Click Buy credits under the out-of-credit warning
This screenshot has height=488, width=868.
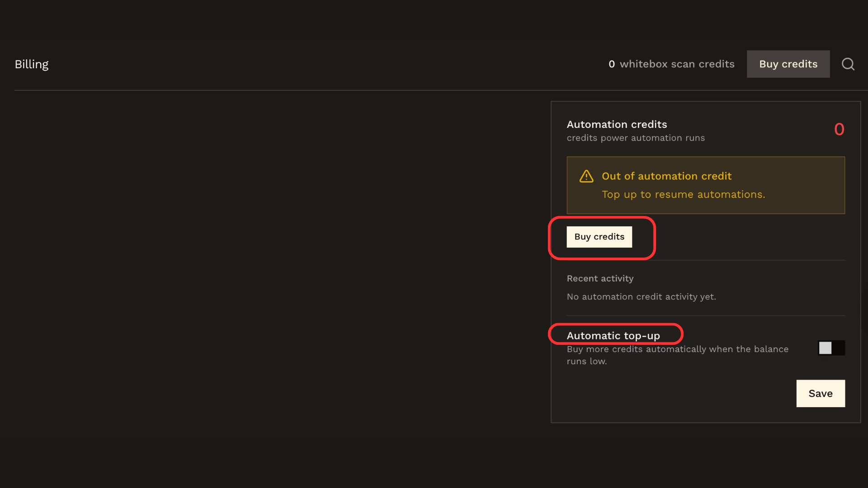point(599,237)
